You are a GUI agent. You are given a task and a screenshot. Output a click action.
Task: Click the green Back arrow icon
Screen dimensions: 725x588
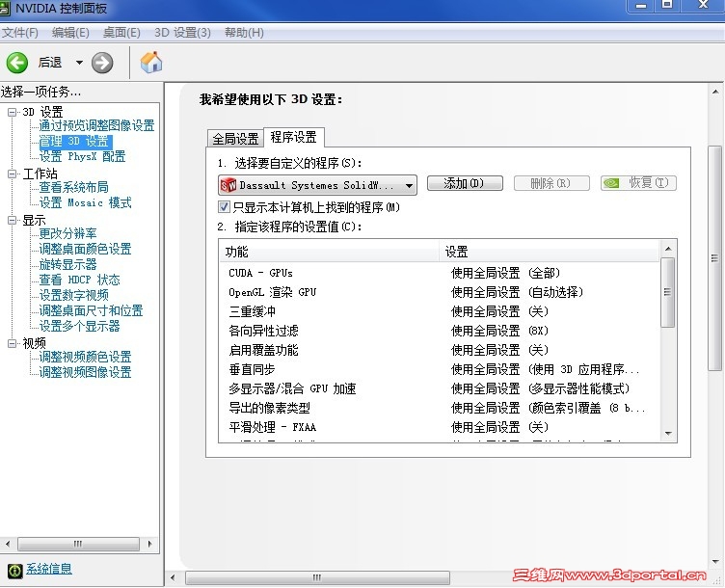click(x=16, y=63)
